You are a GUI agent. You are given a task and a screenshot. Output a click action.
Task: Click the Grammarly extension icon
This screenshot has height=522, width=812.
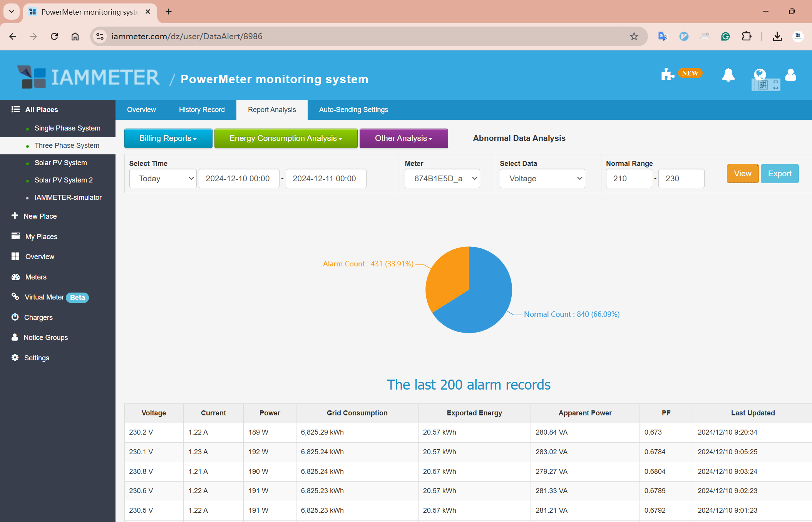coord(725,36)
